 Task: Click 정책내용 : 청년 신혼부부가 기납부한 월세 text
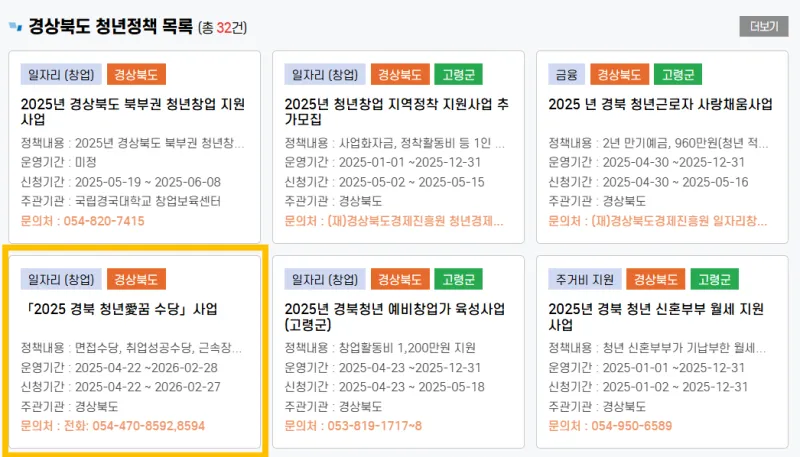point(657,348)
